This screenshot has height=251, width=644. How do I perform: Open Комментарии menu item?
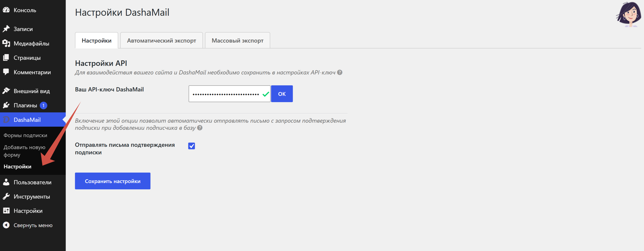point(33,72)
